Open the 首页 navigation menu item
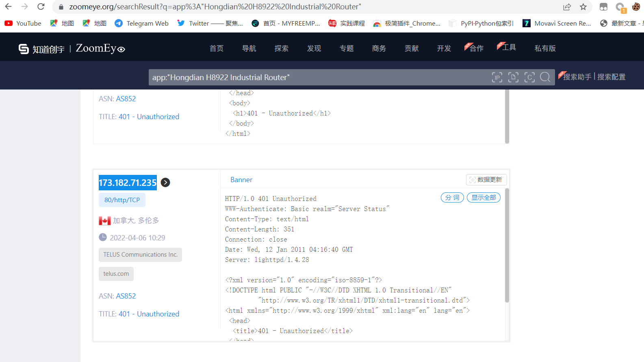This screenshot has width=644, height=362. (217, 48)
